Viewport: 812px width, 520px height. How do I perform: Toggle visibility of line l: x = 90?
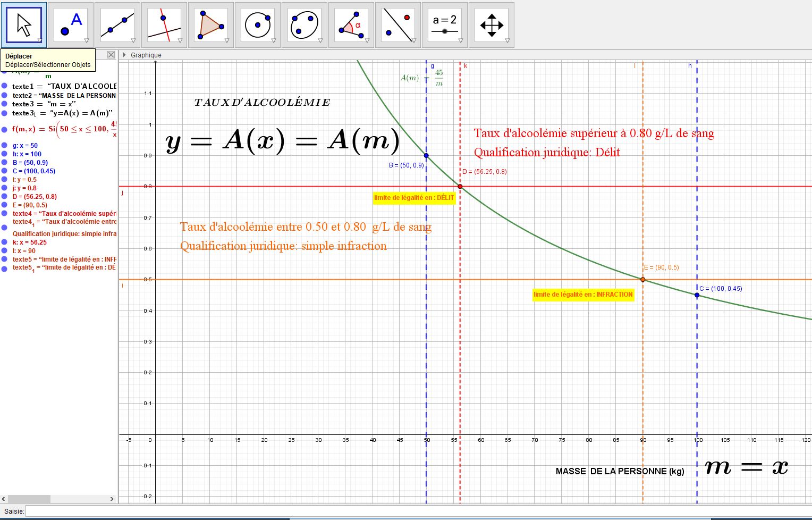tap(4, 250)
